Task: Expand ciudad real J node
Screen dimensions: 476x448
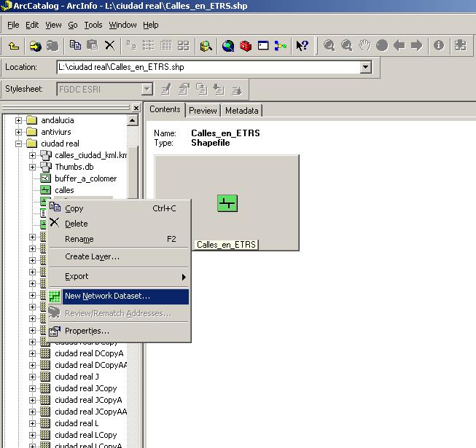Action: [33, 377]
